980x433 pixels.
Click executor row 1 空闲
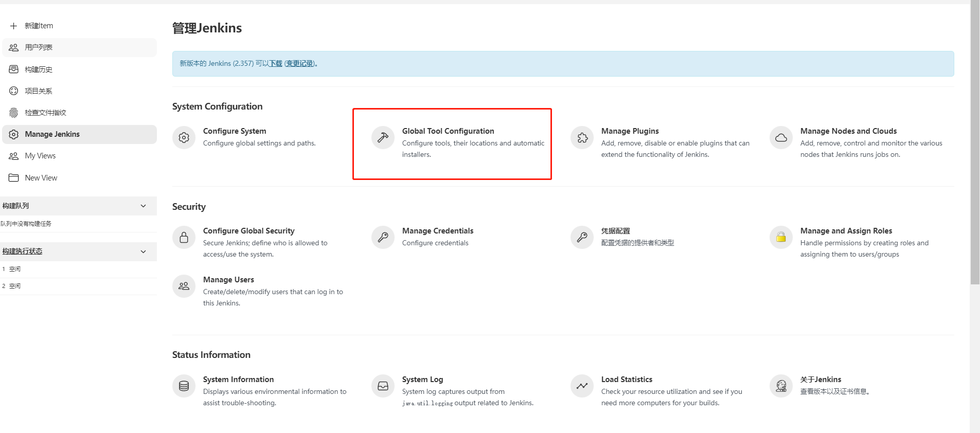click(x=78, y=269)
